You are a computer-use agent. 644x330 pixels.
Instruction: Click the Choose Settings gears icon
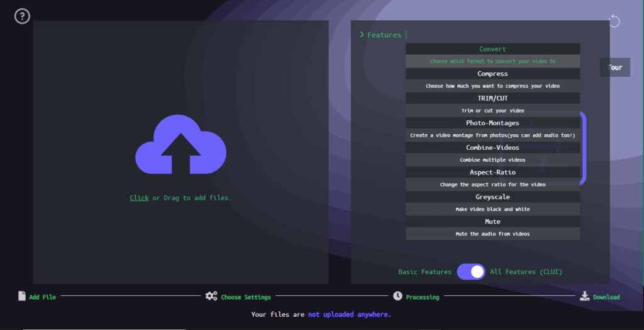pyautogui.click(x=211, y=296)
